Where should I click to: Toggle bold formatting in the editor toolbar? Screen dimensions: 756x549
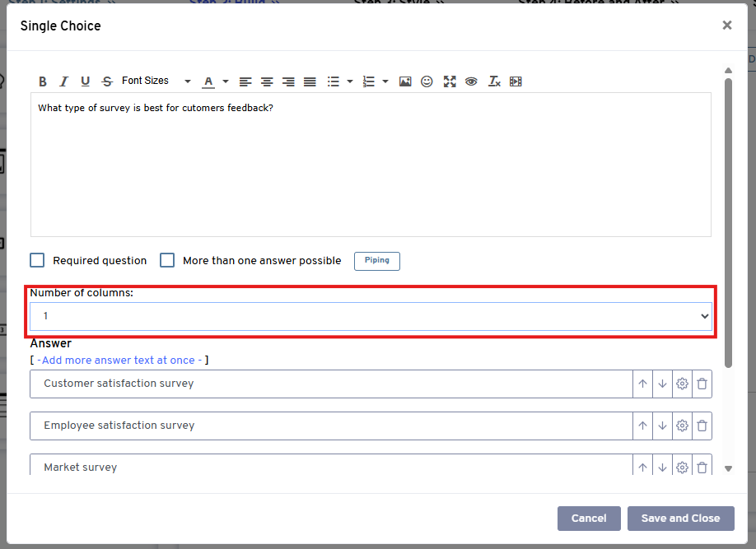pyautogui.click(x=43, y=81)
